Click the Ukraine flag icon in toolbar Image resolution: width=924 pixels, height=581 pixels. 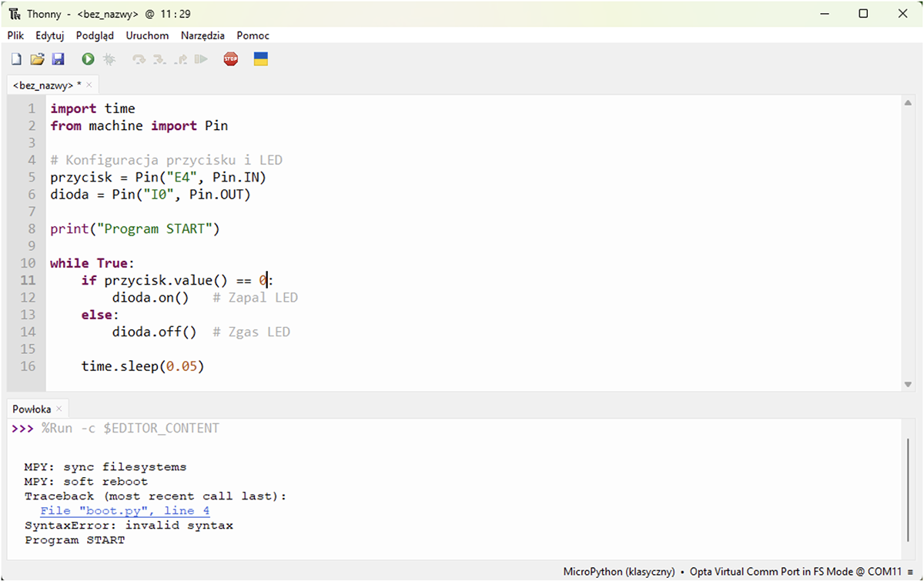tap(261, 59)
